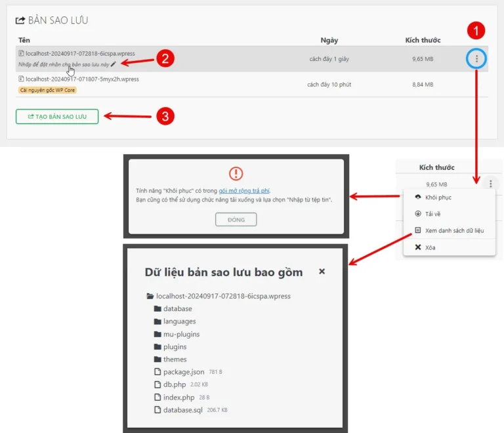
Task: Click the TẠO BẢN SAO LƯU button
Action: tap(57, 117)
